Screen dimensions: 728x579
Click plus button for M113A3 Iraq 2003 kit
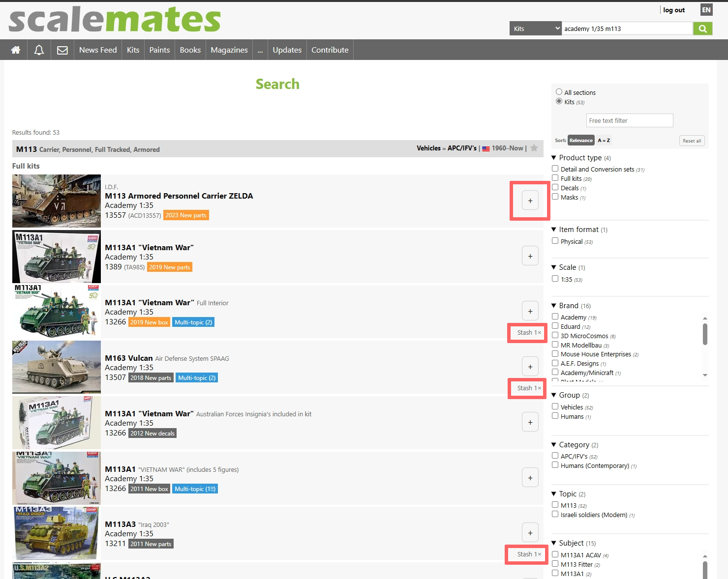530,532
